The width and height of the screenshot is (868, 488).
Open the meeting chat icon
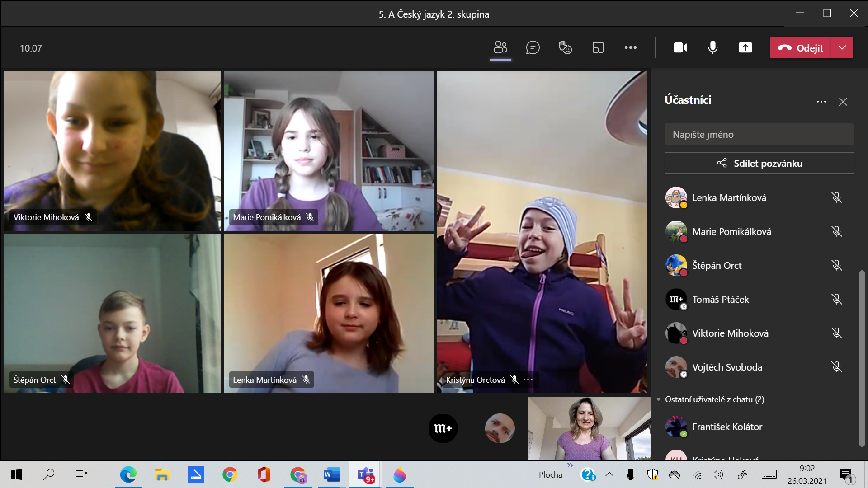tap(533, 47)
